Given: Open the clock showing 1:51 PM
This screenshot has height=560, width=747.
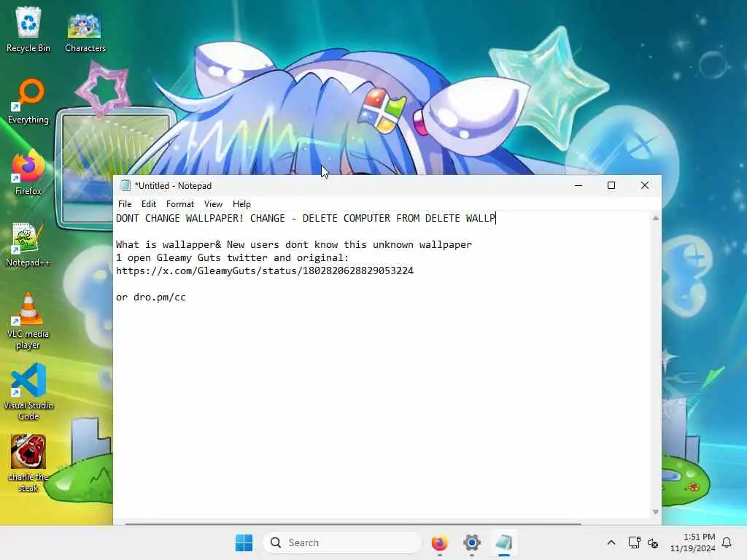Looking at the screenshot, I should 693,542.
